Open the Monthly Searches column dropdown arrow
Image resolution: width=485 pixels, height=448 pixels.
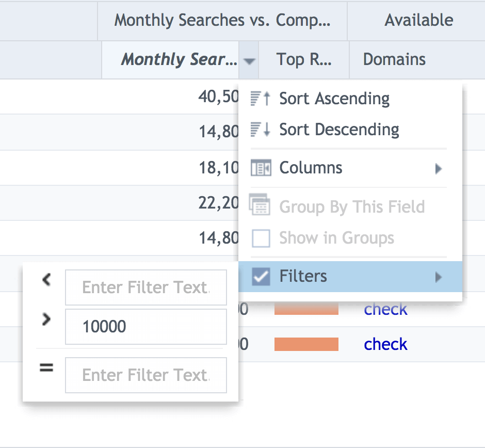click(x=249, y=60)
